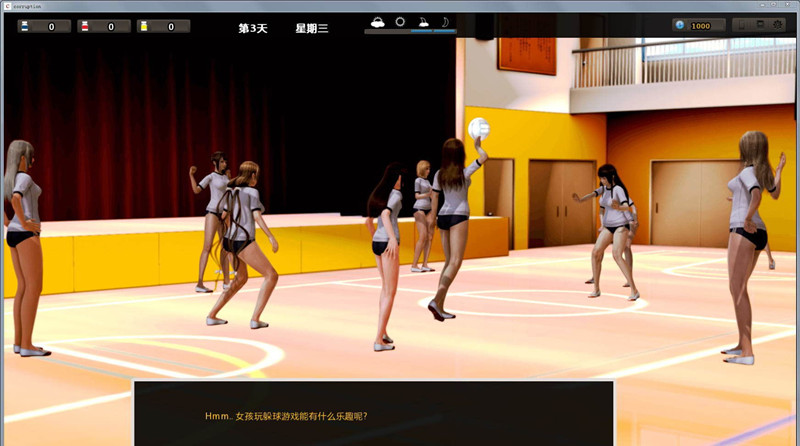
Task: Open the save menu icon
Action: 760,25
